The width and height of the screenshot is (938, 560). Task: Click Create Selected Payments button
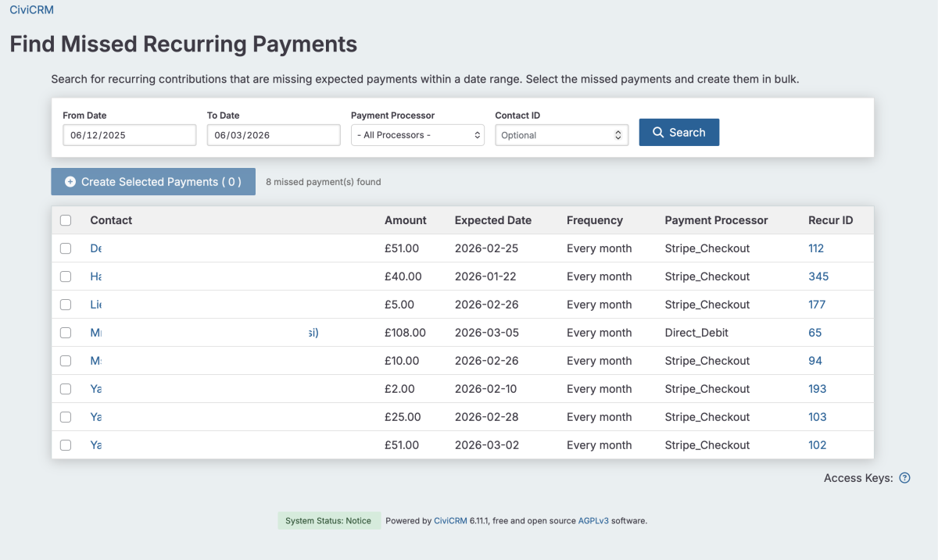click(153, 182)
